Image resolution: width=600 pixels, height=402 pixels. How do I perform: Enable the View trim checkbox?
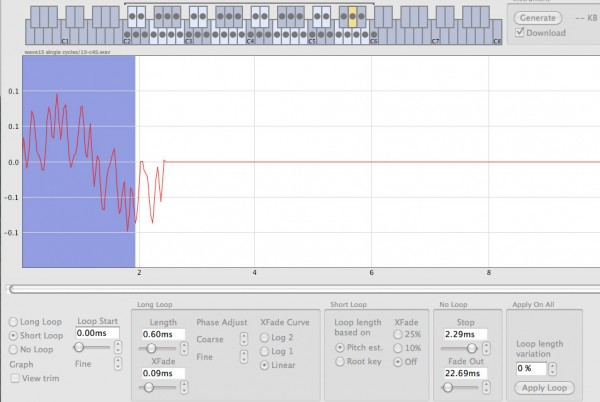tap(15, 379)
